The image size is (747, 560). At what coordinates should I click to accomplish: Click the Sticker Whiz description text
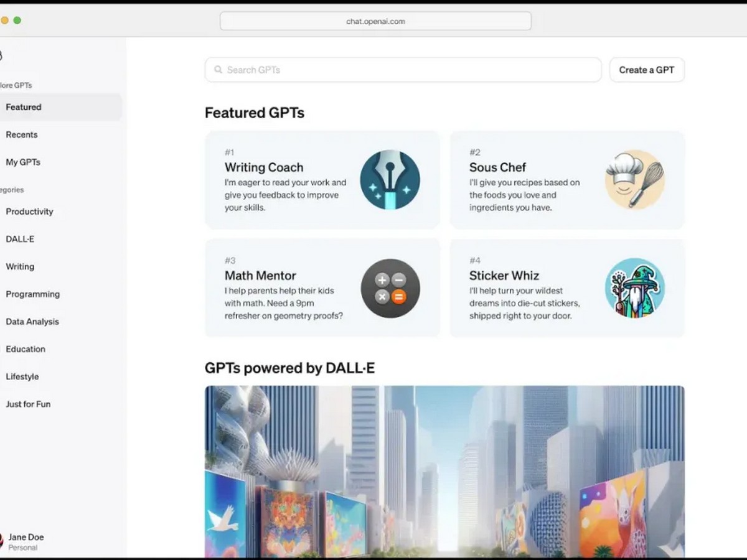tap(525, 303)
